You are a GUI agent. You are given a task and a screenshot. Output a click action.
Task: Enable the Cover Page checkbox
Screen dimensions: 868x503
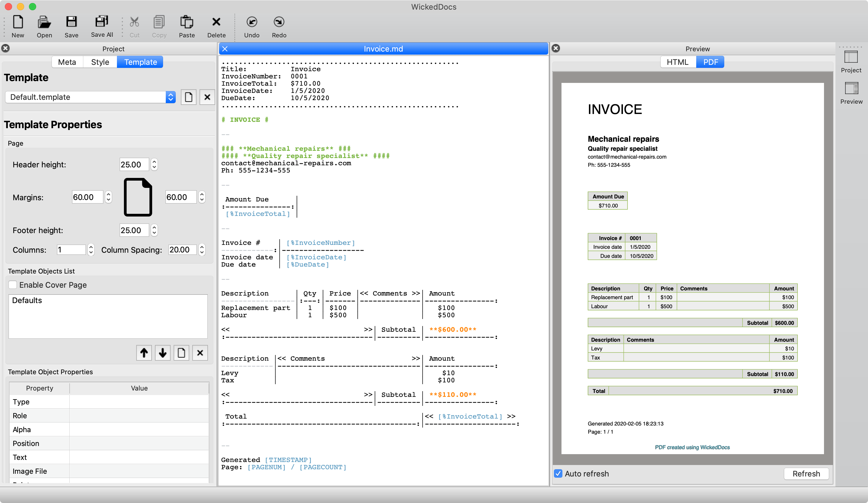click(x=13, y=285)
